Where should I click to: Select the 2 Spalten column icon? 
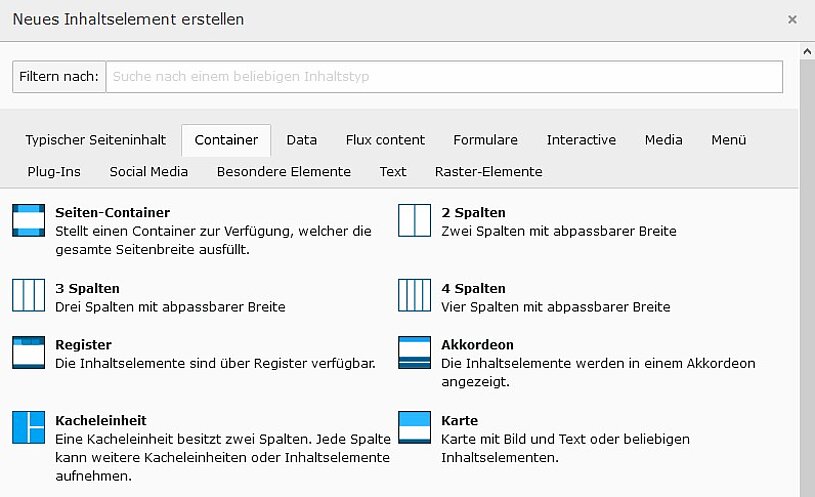pyautogui.click(x=414, y=220)
